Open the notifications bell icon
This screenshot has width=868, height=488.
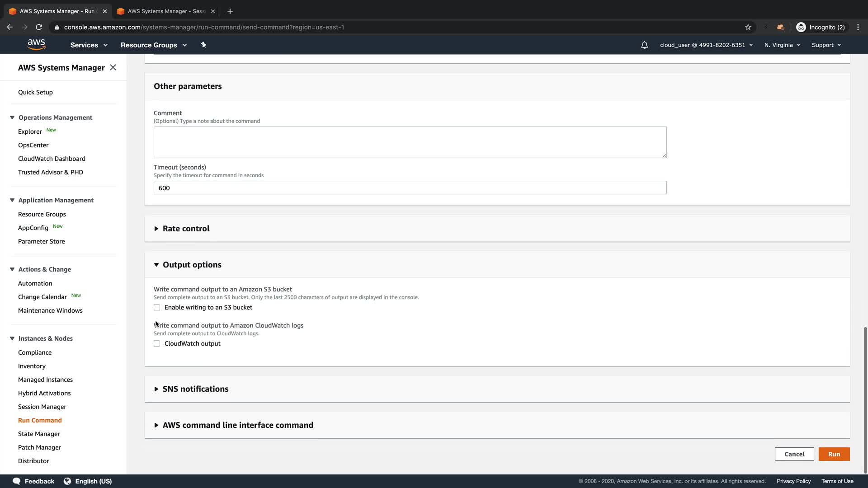[x=644, y=45]
